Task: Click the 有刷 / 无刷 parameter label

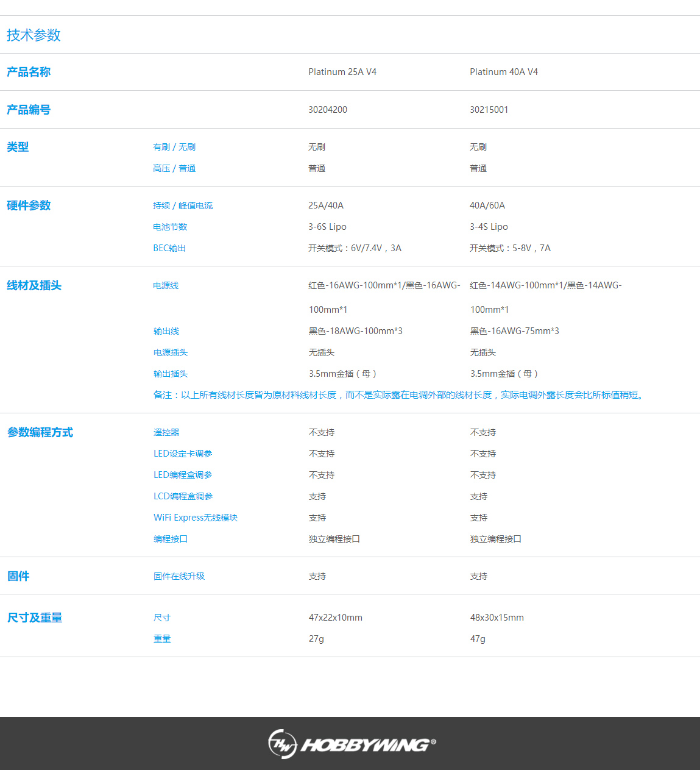Action: [x=174, y=147]
